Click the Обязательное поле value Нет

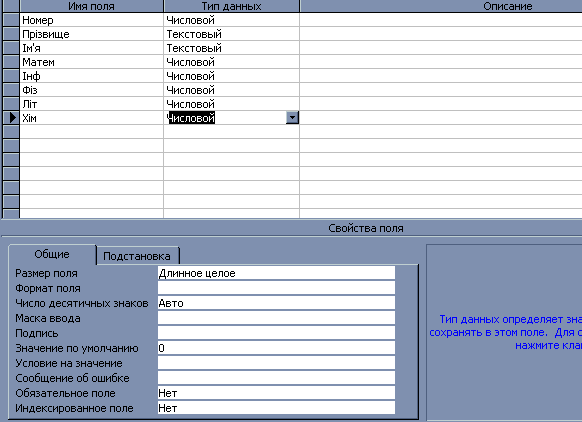pos(276,393)
